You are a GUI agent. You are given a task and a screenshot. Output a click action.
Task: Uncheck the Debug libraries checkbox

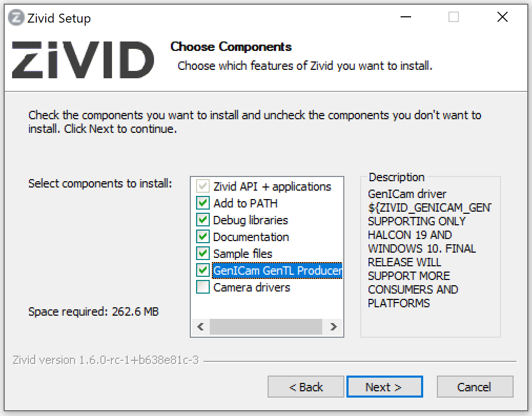click(x=202, y=220)
